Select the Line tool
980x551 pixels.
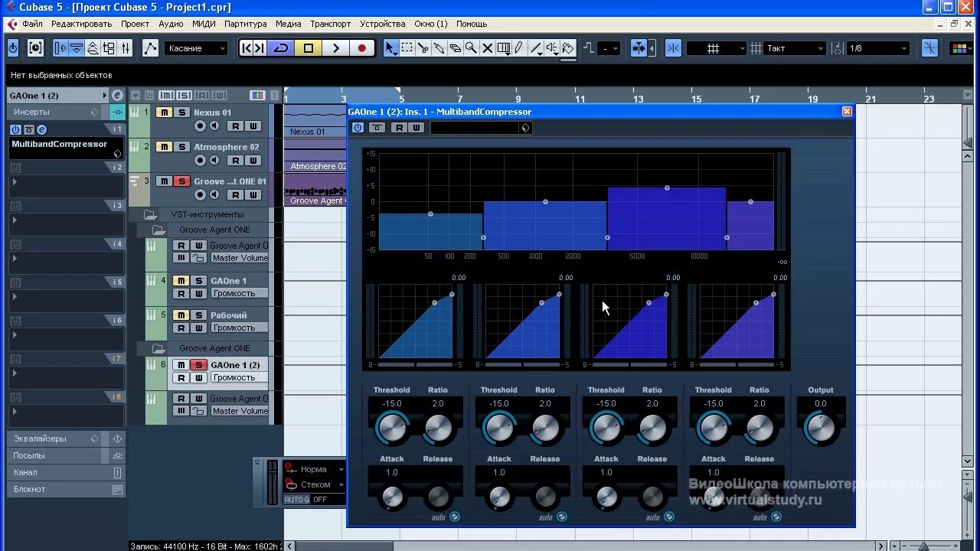coord(536,48)
